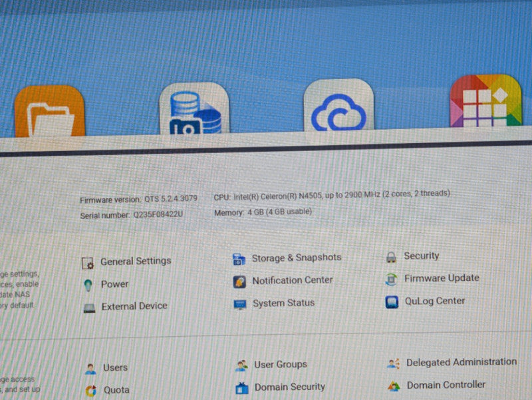Click the General Settings gear icon
The image size is (532, 400).
pos(88,263)
